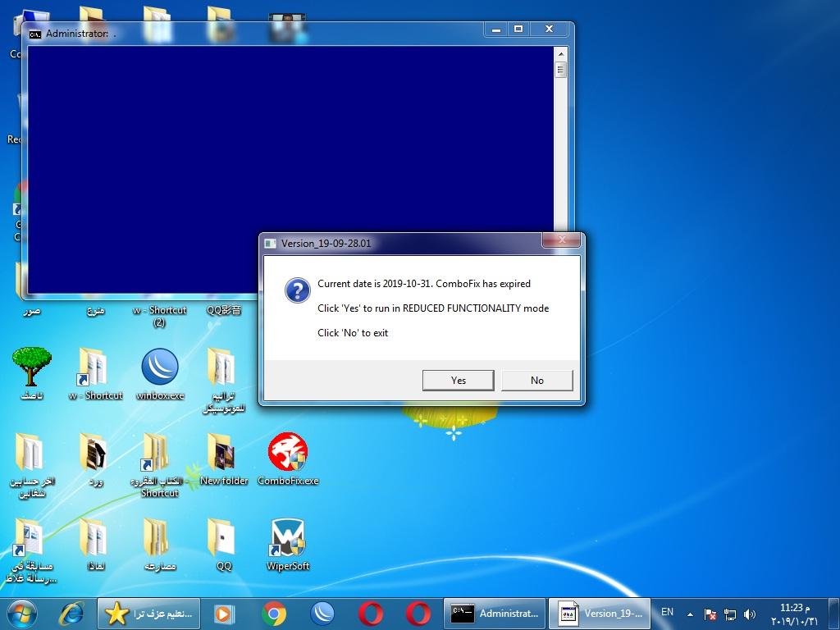Screen dimensions: 840x630
Task: Click the EN language indicator
Action: pos(667,612)
